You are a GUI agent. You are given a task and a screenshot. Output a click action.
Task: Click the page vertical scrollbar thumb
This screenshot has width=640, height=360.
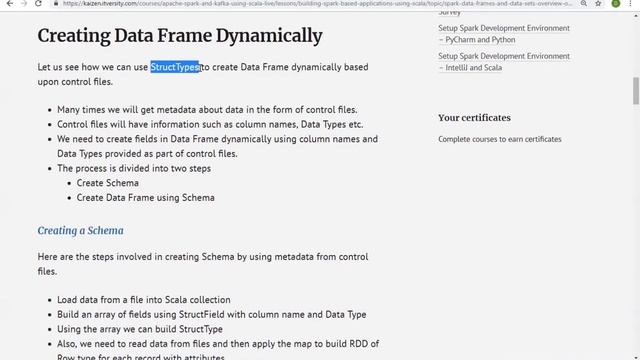pyautogui.click(x=636, y=91)
